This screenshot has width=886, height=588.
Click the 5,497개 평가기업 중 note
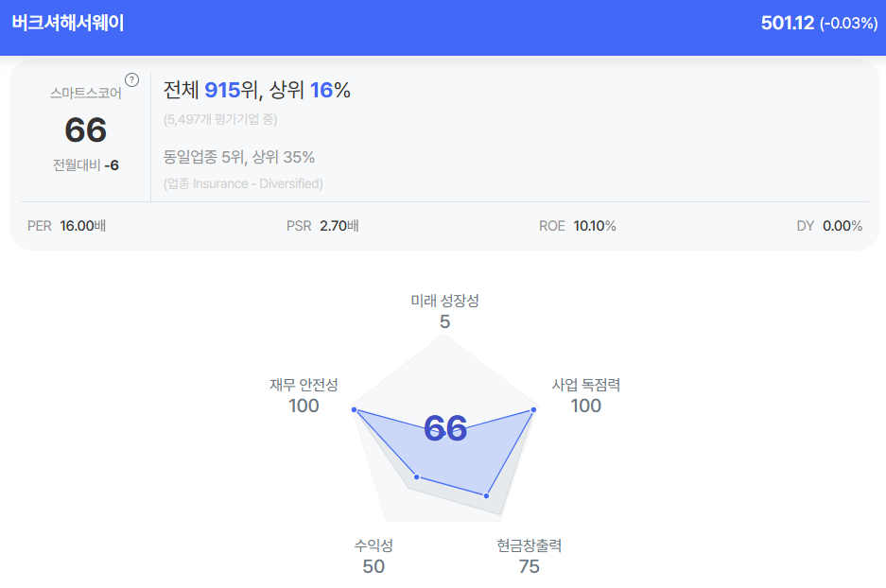coord(220,119)
